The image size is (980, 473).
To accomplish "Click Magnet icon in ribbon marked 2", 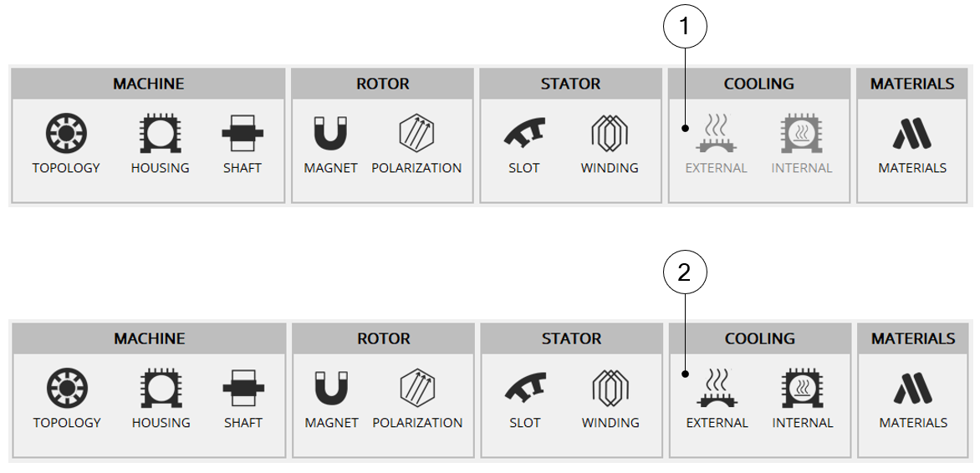I will (x=331, y=389).
